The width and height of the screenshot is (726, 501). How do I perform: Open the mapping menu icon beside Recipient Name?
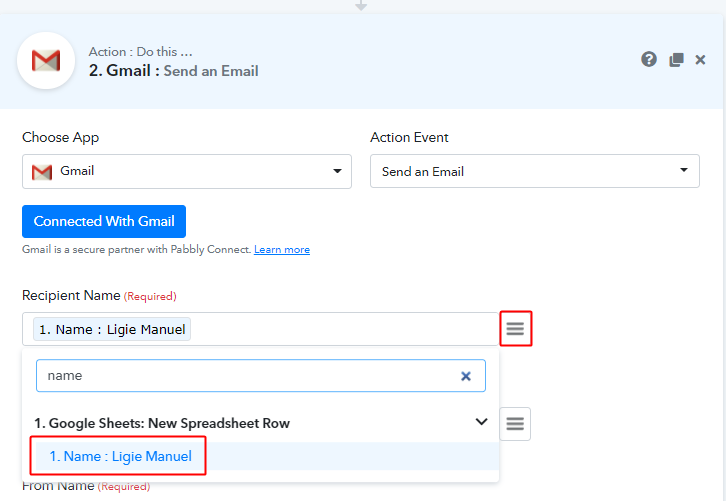[x=515, y=329]
